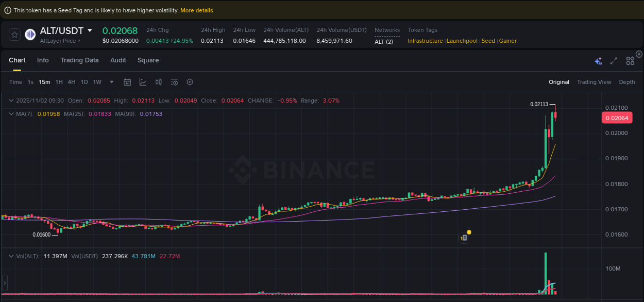The height and width of the screenshot is (302, 644).
Task: Open the indicators settings icon
Action: coord(174,82)
